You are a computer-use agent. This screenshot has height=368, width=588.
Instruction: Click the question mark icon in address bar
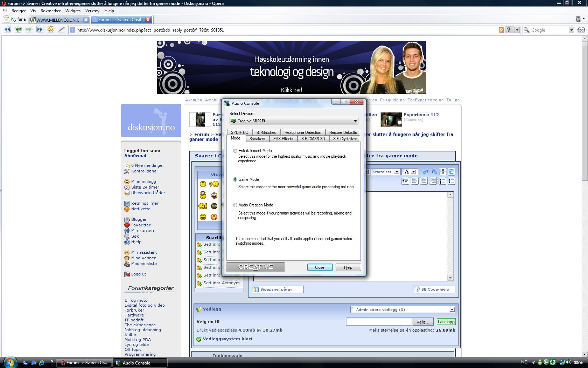(509, 30)
